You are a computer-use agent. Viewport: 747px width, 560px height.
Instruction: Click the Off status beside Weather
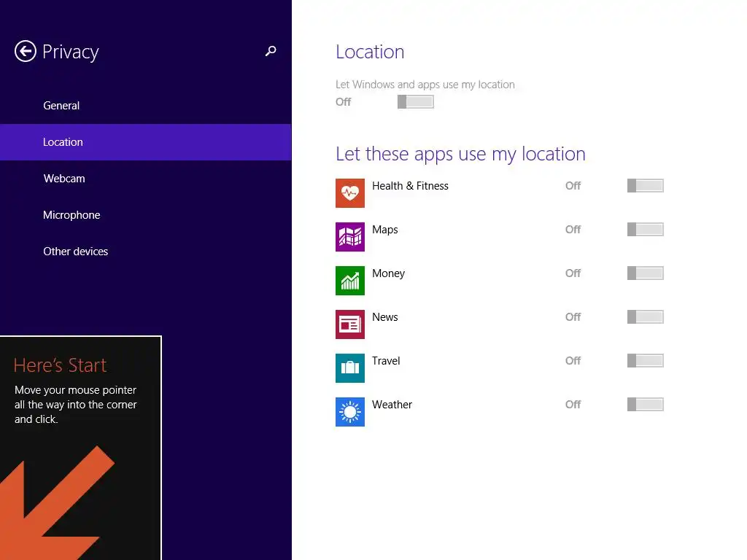573,405
